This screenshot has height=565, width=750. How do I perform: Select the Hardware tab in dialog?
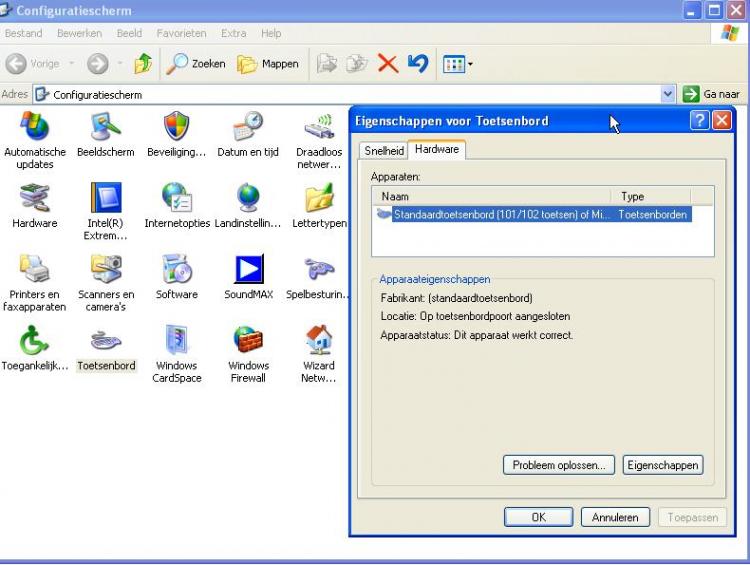click(437, 149)
